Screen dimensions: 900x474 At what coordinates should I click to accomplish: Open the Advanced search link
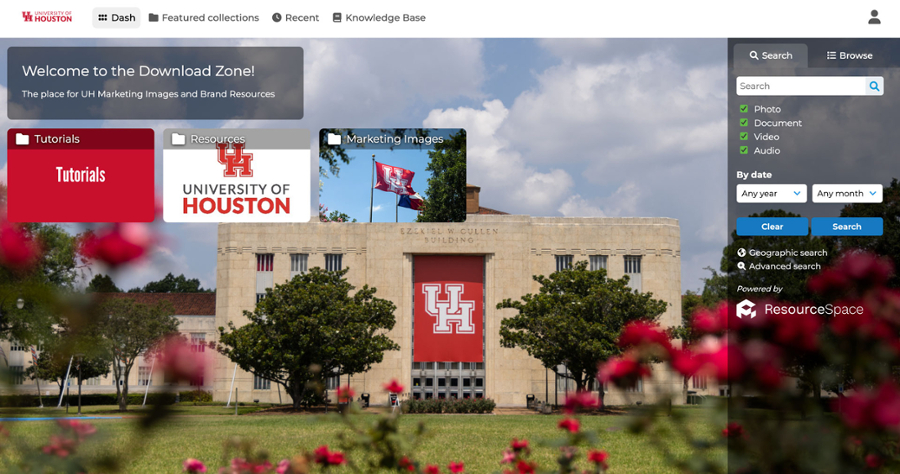(x=784, y=266)
